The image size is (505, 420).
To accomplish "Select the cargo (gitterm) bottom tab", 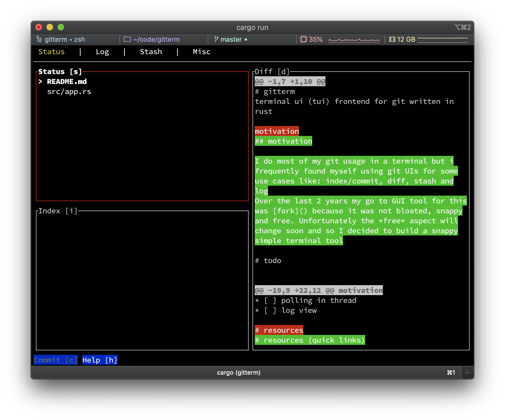I will 239,372.
